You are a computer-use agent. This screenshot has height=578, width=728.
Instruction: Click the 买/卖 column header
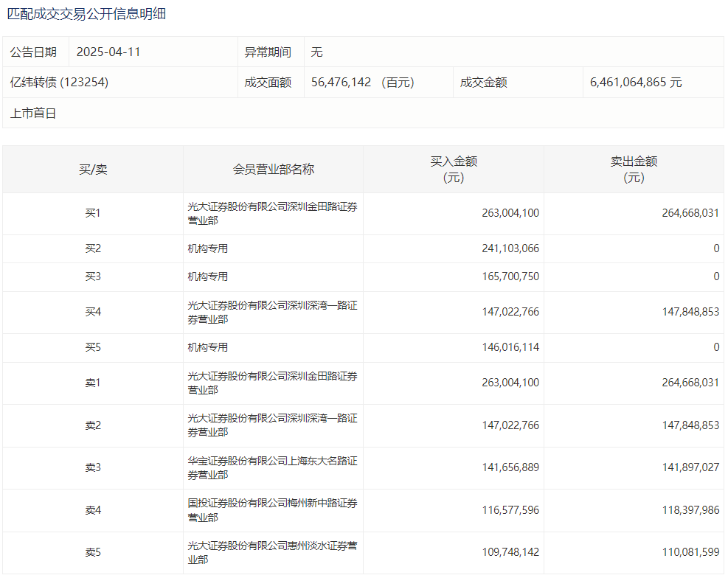pyautogui.click(x=93, y=170)
